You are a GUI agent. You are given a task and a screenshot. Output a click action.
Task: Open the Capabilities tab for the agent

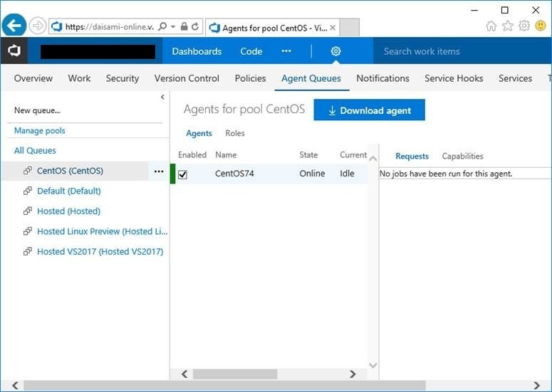click(462, 156)
